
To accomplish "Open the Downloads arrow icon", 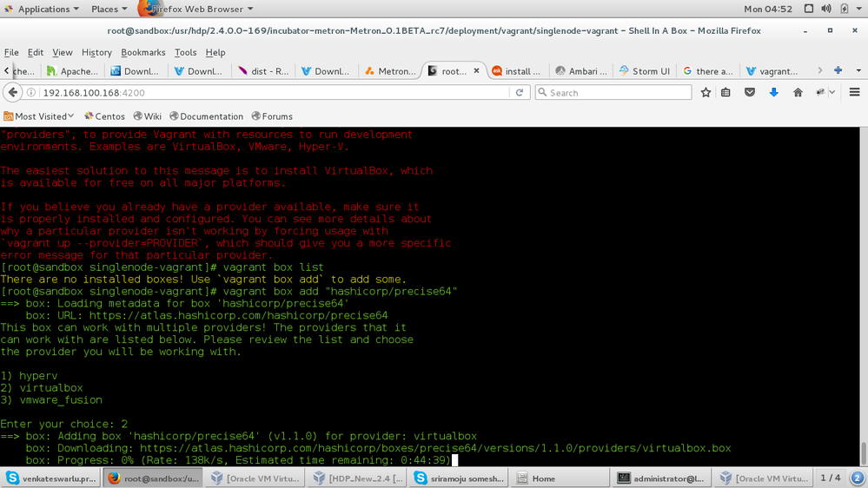I will [774, 92].
